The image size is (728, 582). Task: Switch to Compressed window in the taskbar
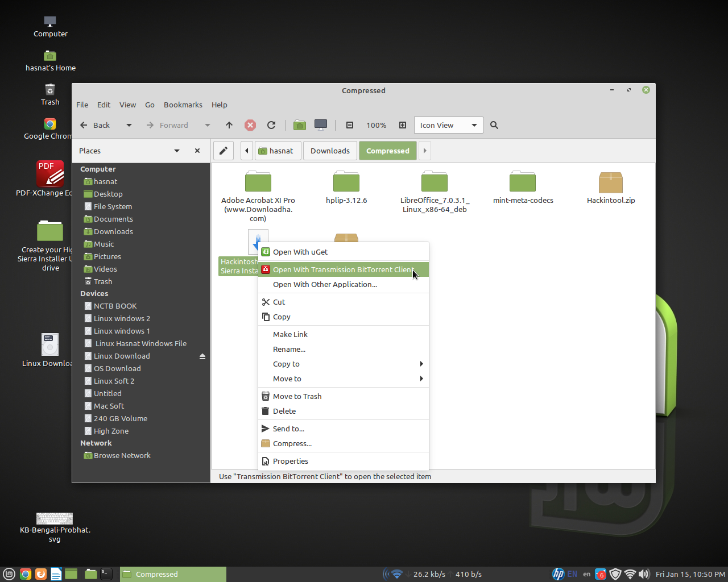coord(173,574)
